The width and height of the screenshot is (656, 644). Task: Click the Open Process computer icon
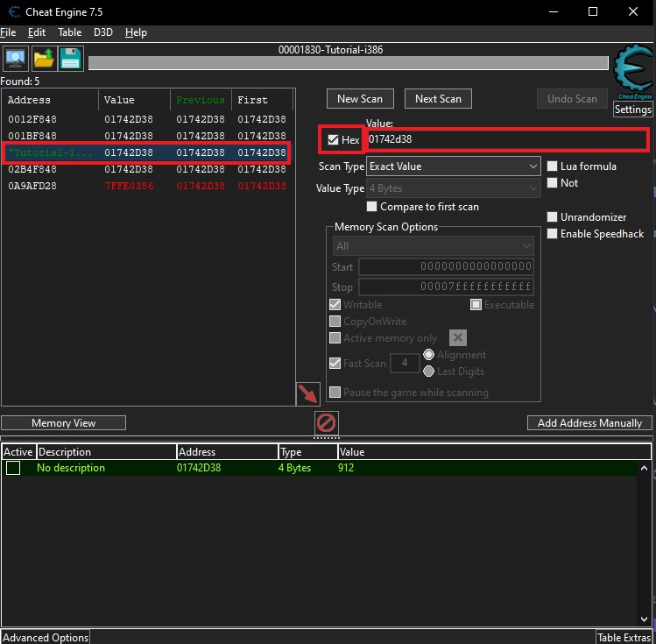pyautogui.click(x=15, y=59)
